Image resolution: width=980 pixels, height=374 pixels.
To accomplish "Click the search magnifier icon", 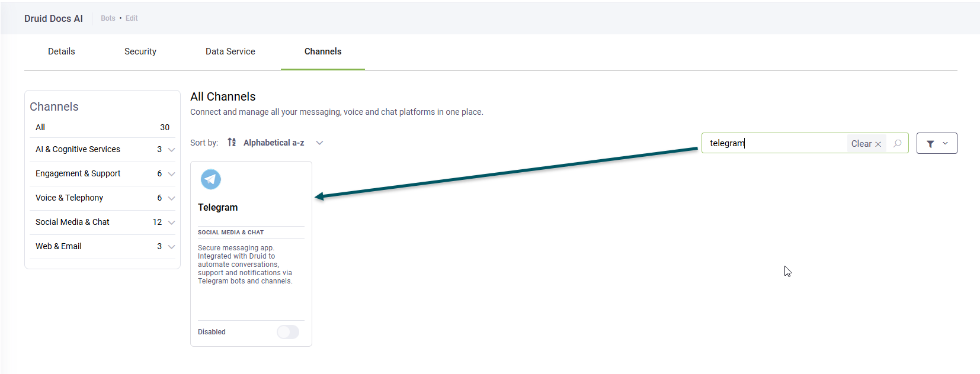I will pos(898,143).
